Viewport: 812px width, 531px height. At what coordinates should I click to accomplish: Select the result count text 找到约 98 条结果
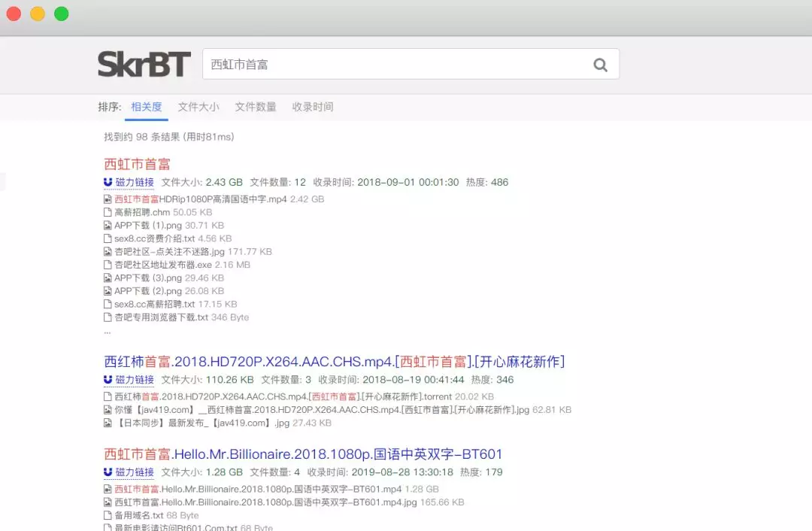tap(142, 137)
